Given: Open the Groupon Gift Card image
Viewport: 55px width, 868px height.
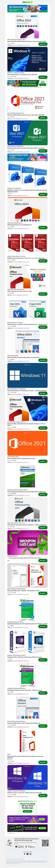Looking at the screenshot, I should pyautogui.click(x=28, y=542).
